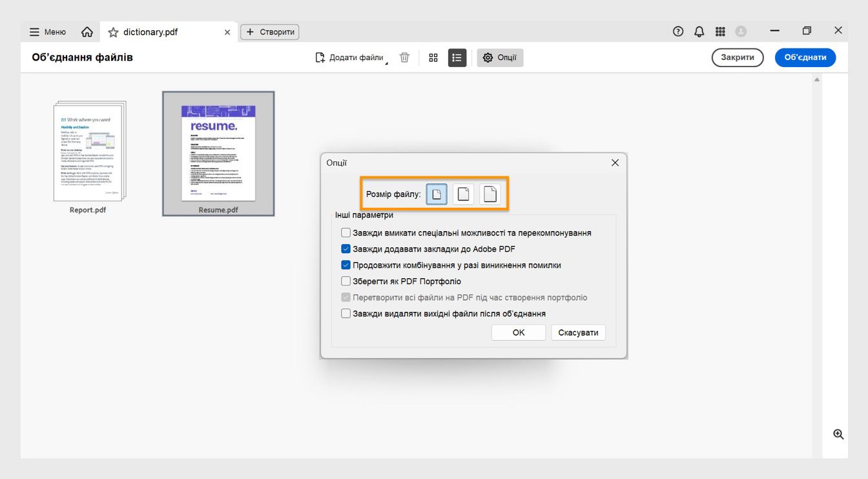Choose the default file size icon
This screenshot has height=479, width=868.
coord(463,194)
